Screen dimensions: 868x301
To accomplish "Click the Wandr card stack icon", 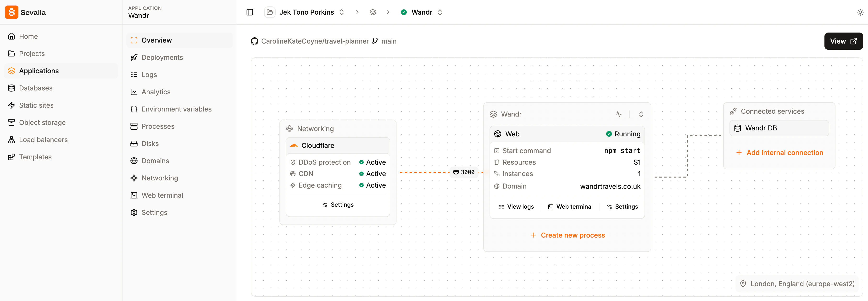I will point(493,114).
